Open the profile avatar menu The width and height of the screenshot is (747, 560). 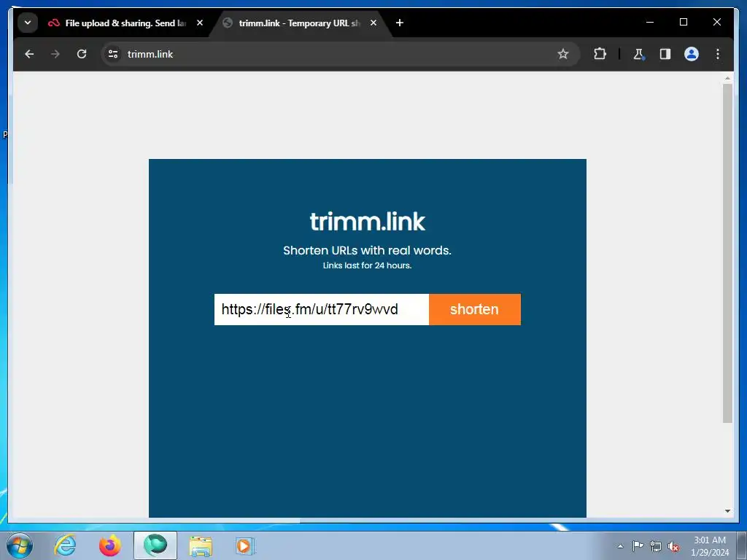click(x=692, y=54)
